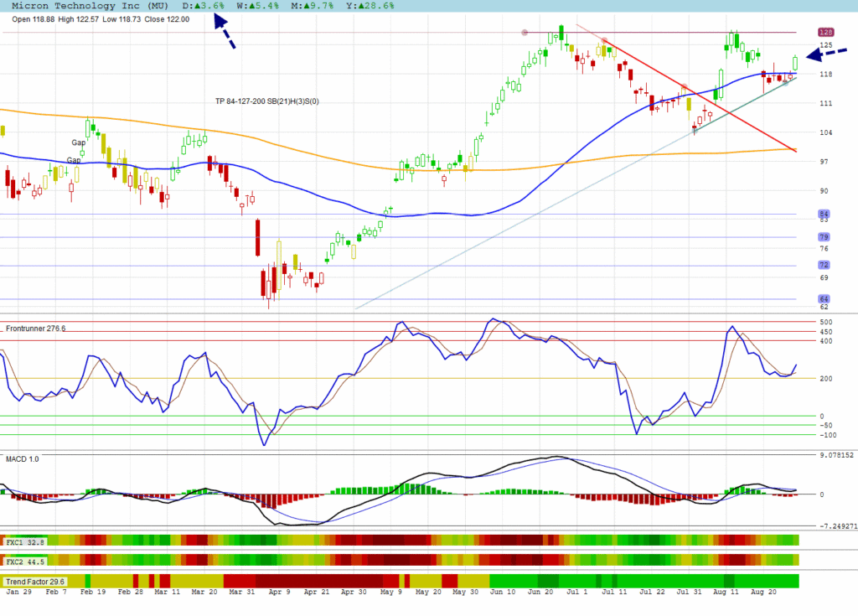Viewport: 858px width, 616px height.
Task: Click the May 9 date label
Action: 390,592
